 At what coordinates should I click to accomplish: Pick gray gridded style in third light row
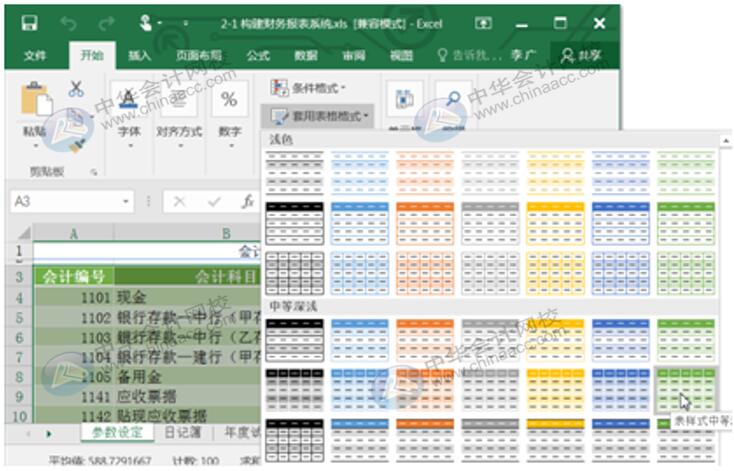[x=490, y=273]
